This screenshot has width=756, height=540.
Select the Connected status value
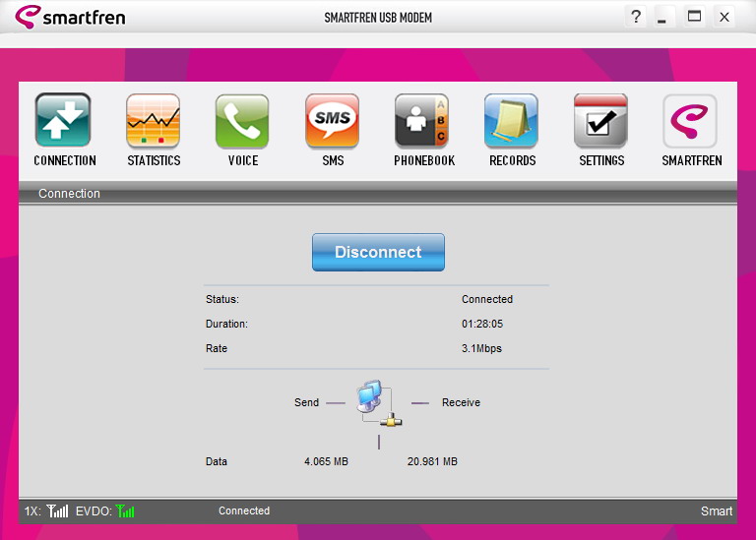(x=487, y=299)
